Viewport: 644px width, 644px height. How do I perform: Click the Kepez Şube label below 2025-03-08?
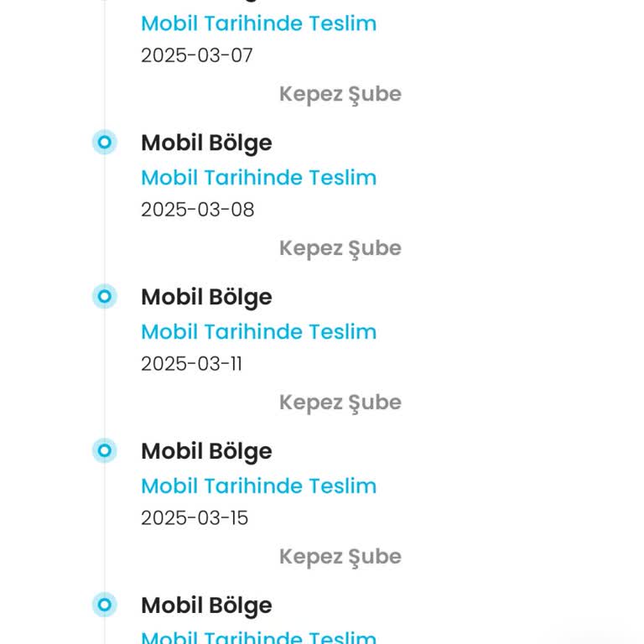tap(340, 248)
